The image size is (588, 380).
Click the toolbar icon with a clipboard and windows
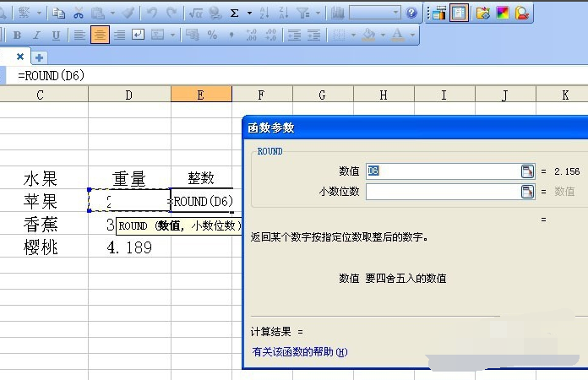click(x=439, y=14)
